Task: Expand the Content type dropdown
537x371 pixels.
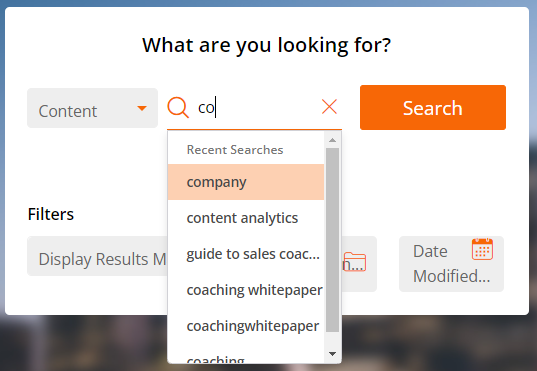Action: point(92,108)
